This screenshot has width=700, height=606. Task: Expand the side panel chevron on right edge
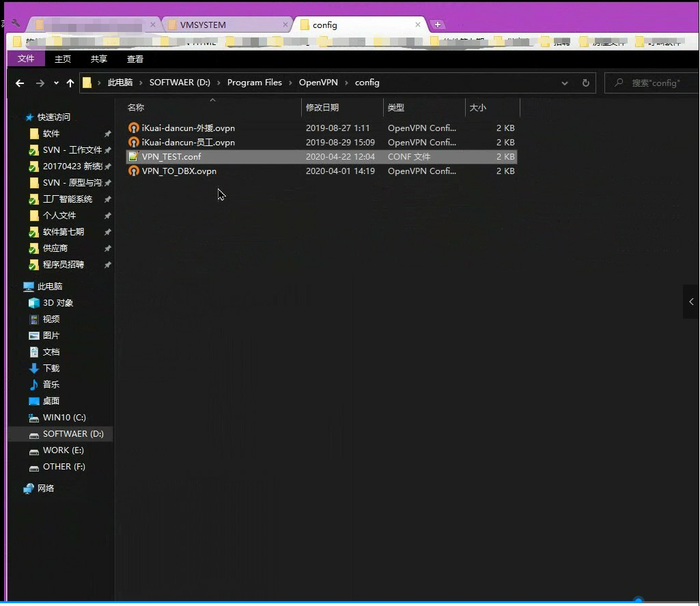coord(691,302)
